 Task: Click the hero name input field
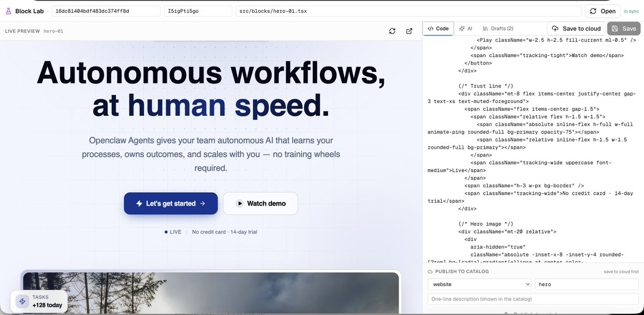(587, 284)
